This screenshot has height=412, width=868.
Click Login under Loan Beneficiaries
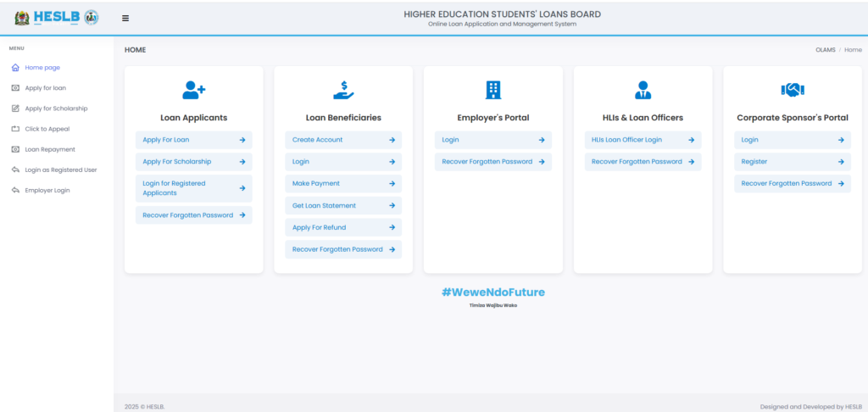pyautogui.click(x=343, y=162)
